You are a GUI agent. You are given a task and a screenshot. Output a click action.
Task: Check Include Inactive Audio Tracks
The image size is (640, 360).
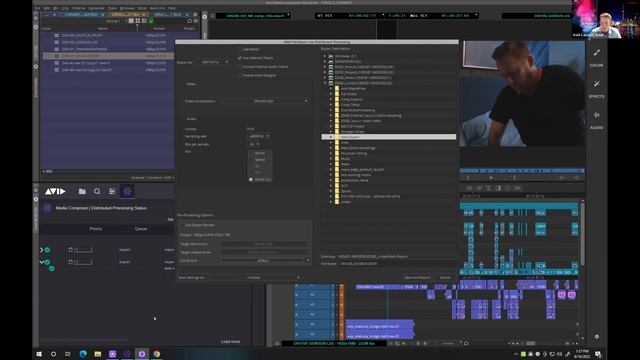[240, 67]
